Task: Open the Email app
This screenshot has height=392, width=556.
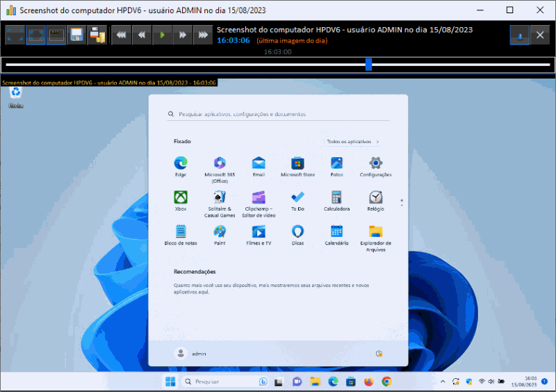Action: pos(259,167)
